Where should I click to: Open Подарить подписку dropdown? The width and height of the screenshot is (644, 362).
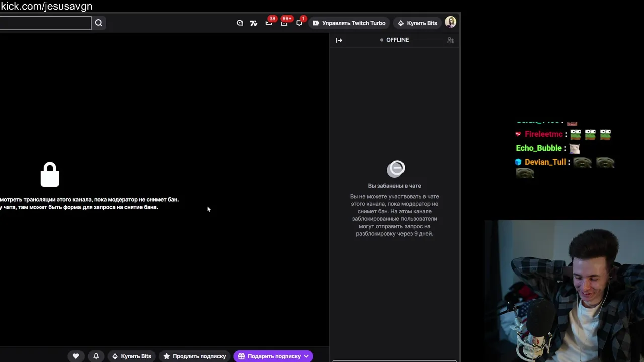[273, 356]
